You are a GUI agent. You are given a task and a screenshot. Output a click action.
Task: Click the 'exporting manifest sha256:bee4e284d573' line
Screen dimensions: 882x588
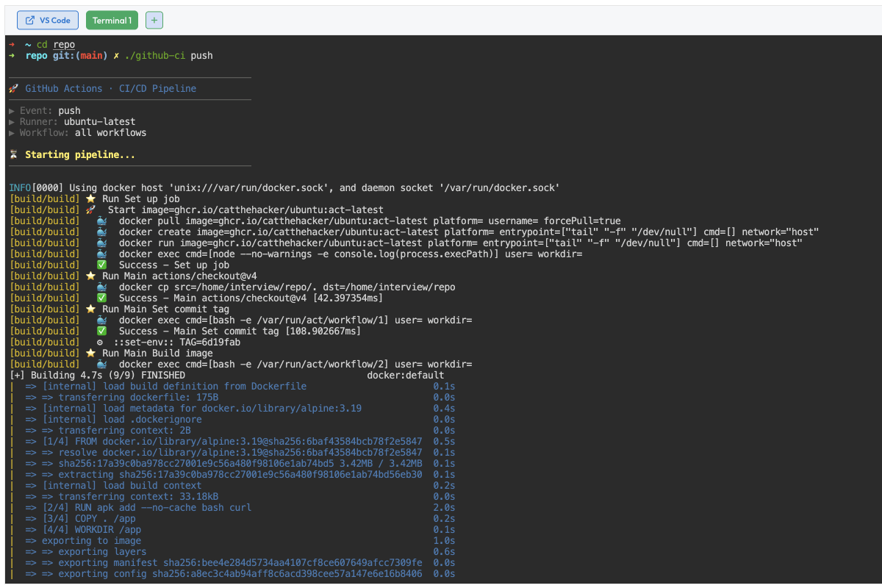232,563
